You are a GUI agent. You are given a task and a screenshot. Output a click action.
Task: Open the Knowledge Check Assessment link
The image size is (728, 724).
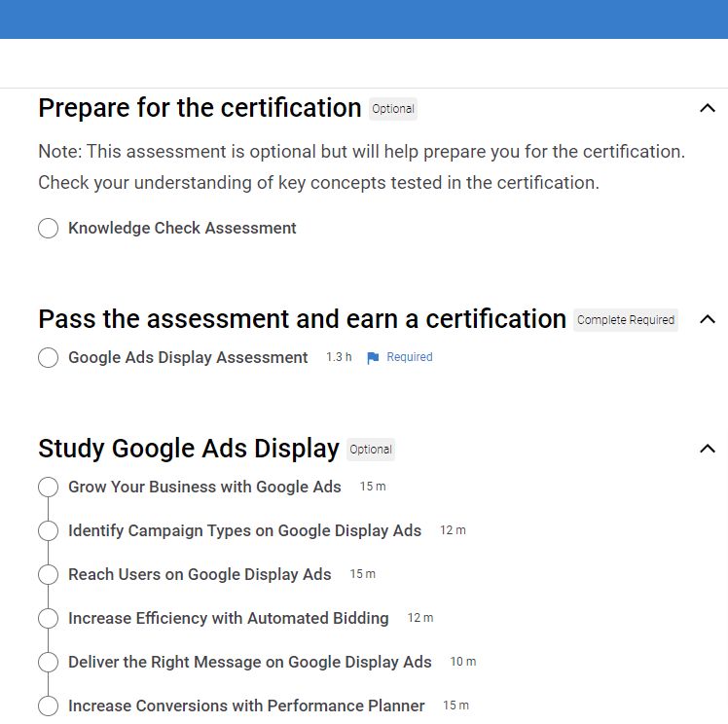(182, 228)
